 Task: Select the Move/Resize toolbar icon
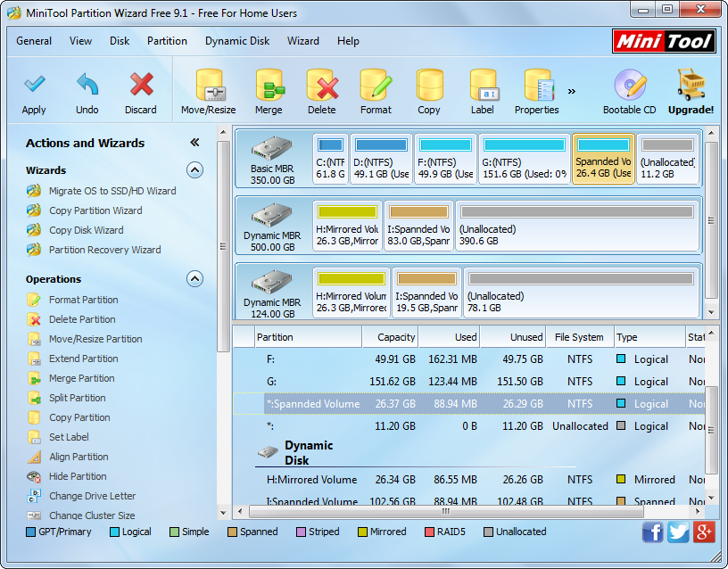tap(209, 85)
